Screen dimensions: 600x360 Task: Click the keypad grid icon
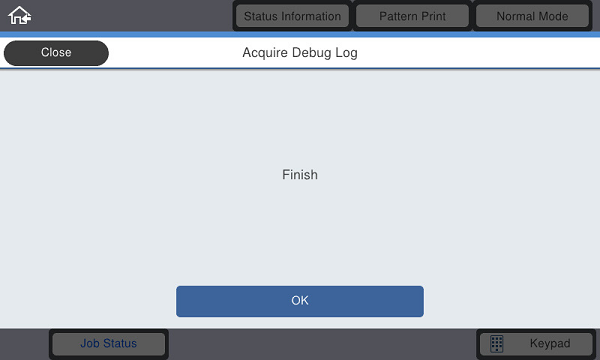click(x=497, y=344)
